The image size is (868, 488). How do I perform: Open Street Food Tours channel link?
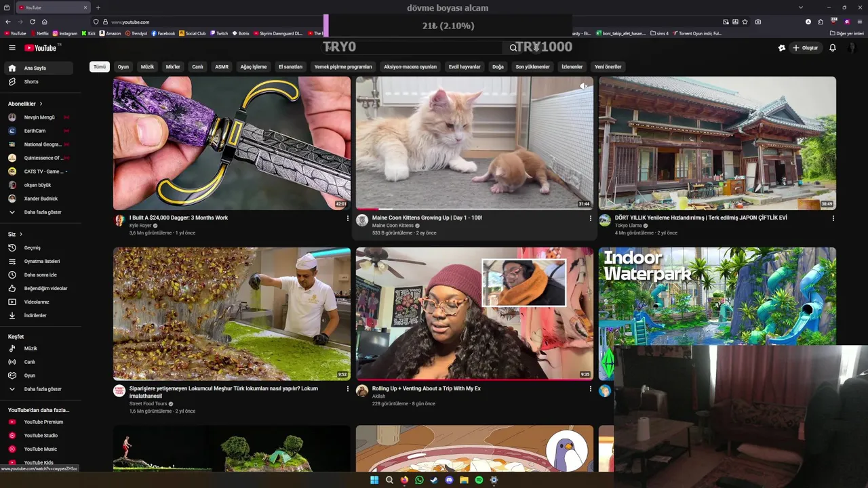(148, 404)
